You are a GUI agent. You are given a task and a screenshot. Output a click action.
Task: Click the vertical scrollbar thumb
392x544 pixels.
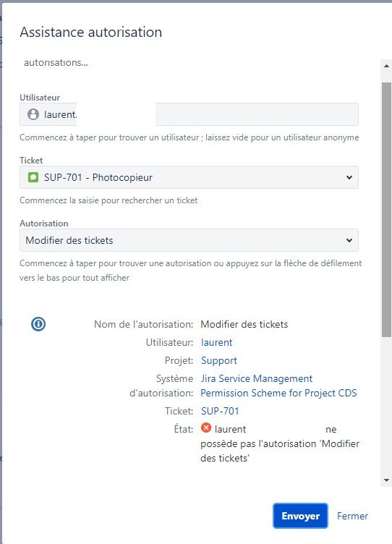coord(386,210)
